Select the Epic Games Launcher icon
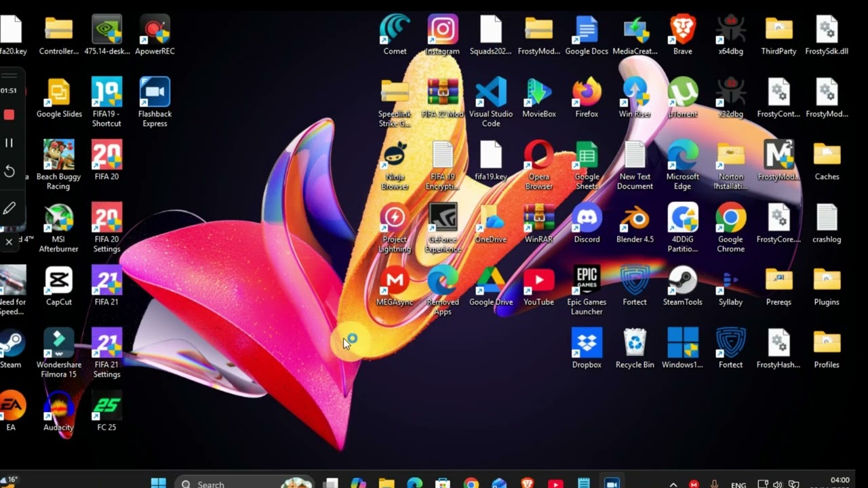The height and width of the screenshot is (488, 868). (x=587, y=290)
